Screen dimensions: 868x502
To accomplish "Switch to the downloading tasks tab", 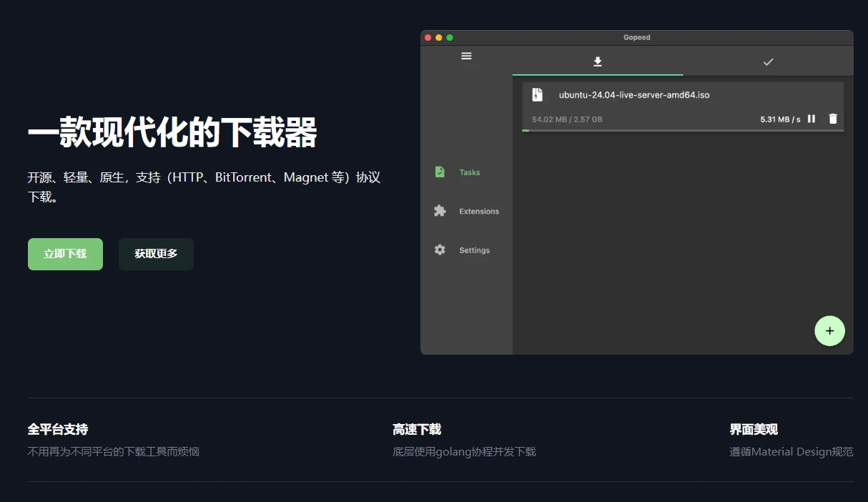I will point(598,61).
